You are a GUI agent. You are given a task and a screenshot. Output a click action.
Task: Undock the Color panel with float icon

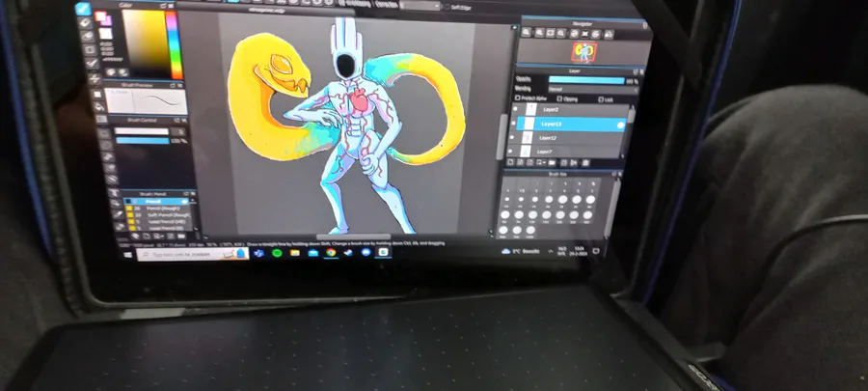tap(163, 6)
